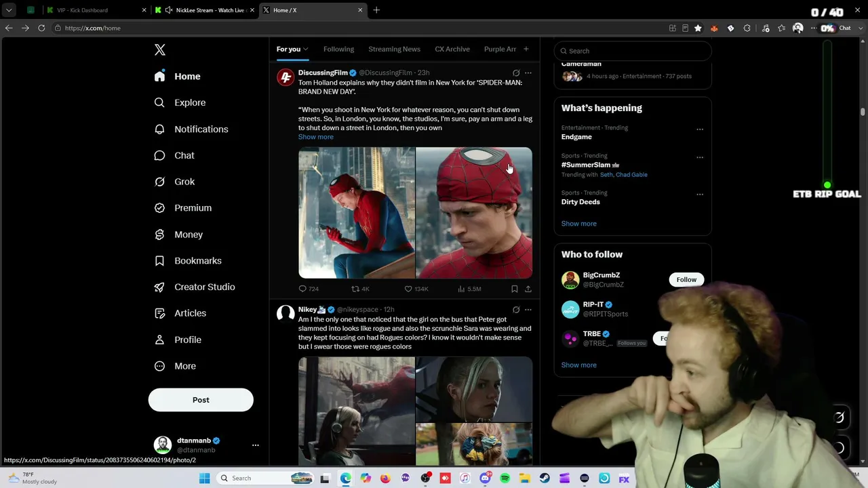View analytics of the DiscussingFilm post
Viewport: 868px width, 488px height.
469,289
